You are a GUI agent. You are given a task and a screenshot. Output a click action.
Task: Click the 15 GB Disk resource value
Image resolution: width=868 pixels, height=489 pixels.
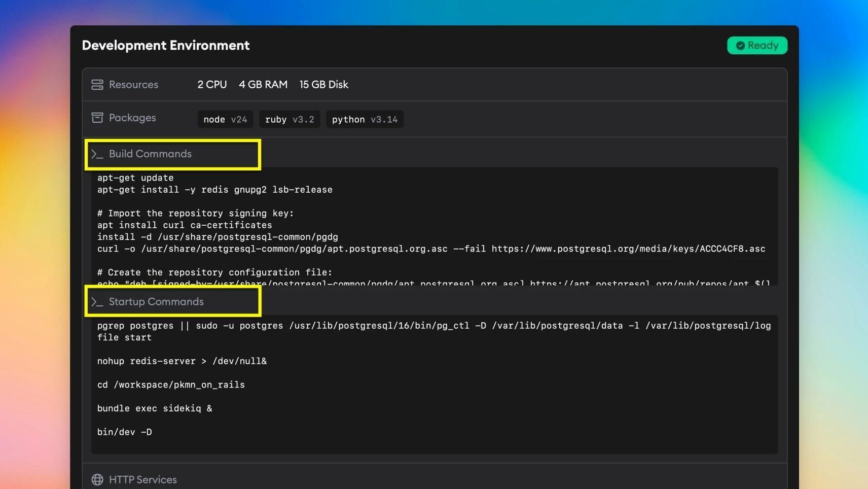324,85
